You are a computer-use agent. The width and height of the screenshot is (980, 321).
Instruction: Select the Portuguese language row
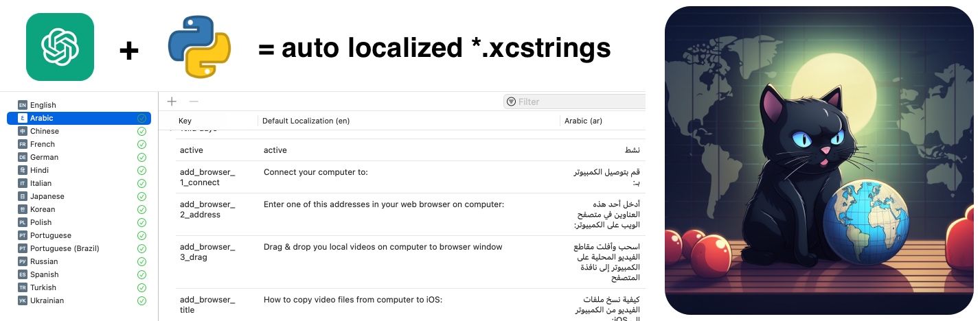point(79,235)
